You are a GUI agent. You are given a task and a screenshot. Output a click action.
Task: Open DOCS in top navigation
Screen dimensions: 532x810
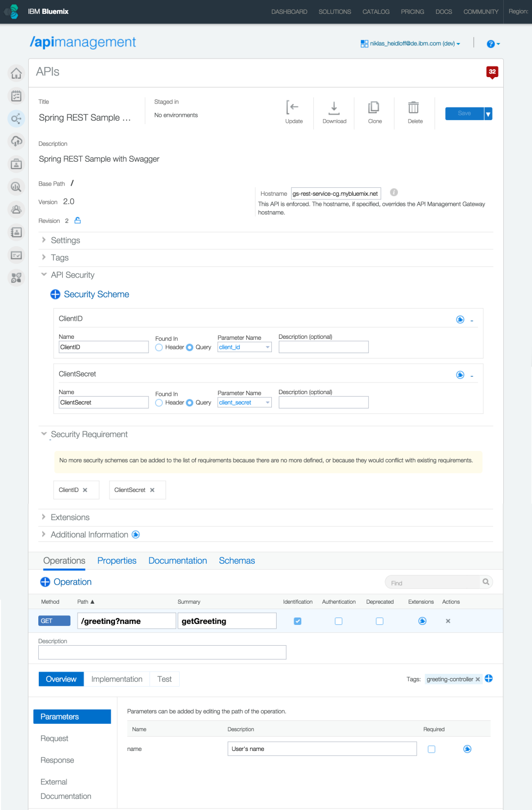click(x=444, y=12)
